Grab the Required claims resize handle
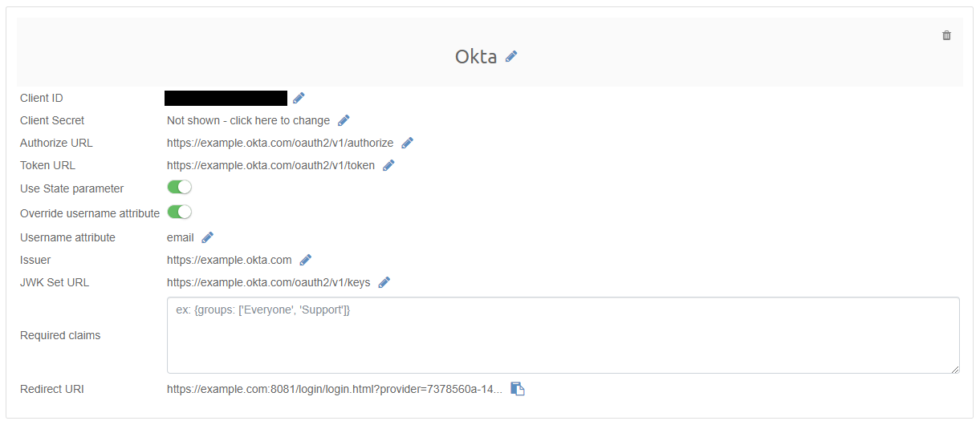The width and height of the screenshot is (980, 425). click(954, 369)
